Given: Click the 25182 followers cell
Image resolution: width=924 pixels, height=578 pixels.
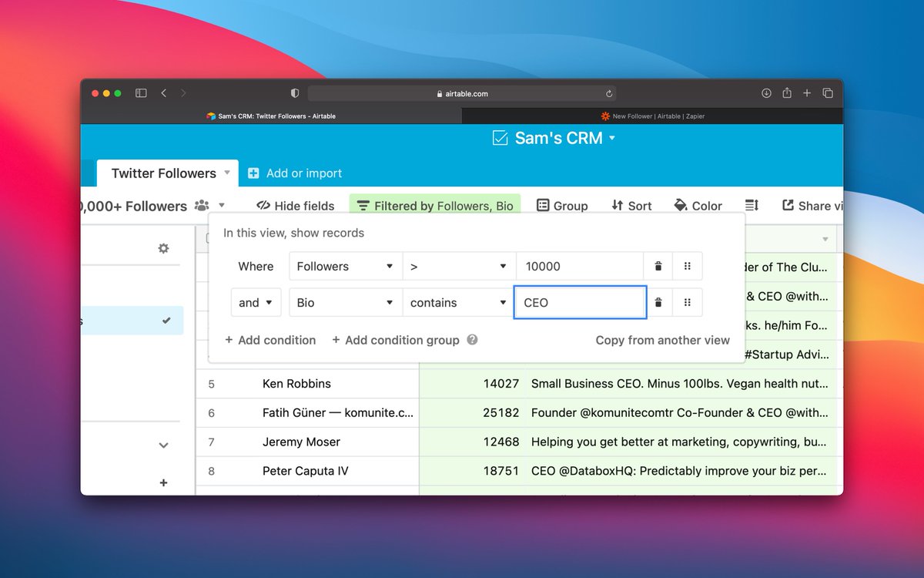Looking at the screenshot, I should 473,413.
